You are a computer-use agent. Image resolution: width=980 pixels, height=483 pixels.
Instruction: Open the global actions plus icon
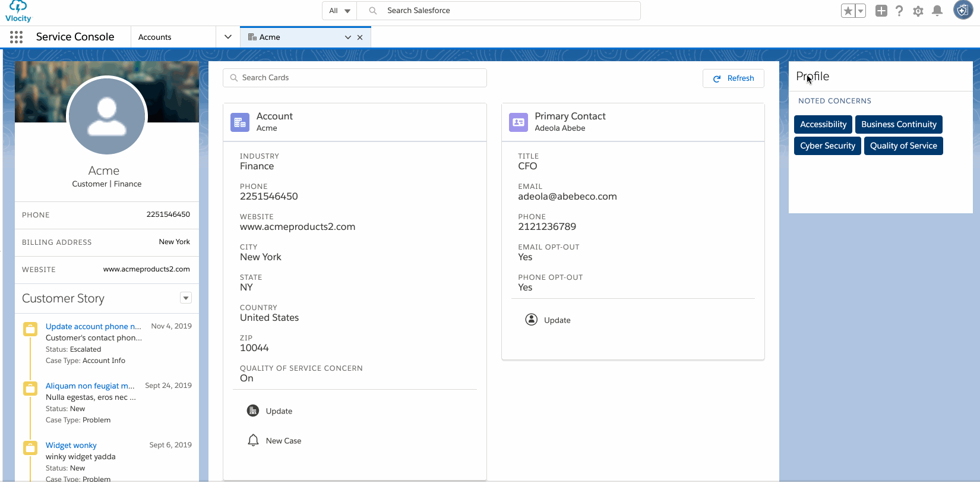click(x=881, y=11)
